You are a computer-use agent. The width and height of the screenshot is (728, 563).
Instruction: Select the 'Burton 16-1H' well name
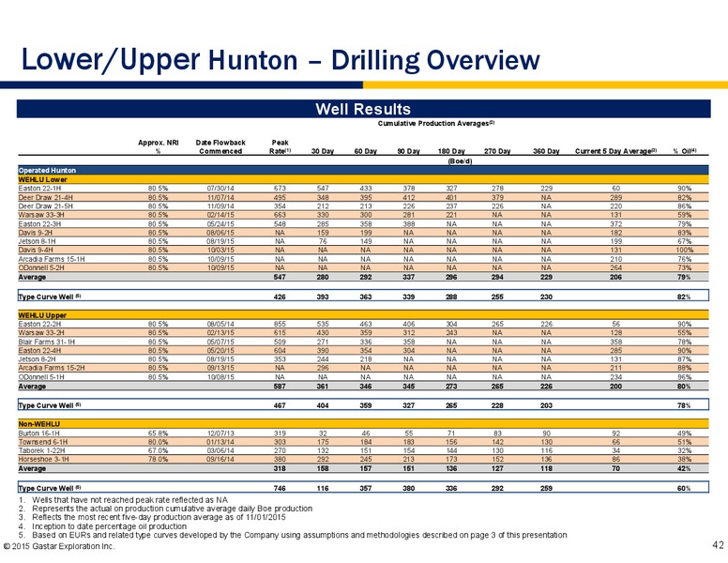coord(38,434)
